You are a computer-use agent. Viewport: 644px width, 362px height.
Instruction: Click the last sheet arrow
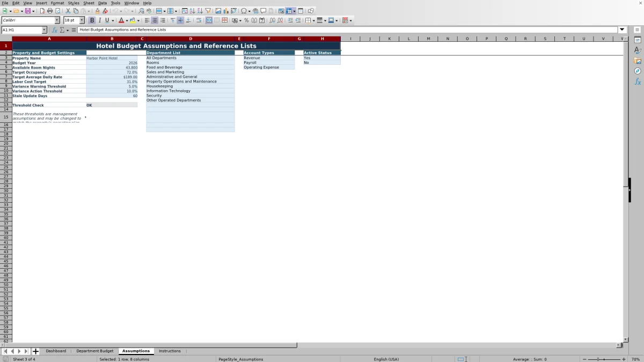[26, 351]
